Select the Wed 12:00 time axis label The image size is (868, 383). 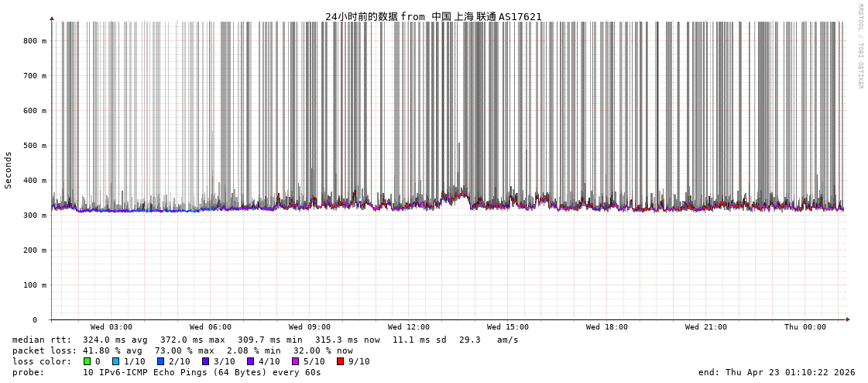409,327
